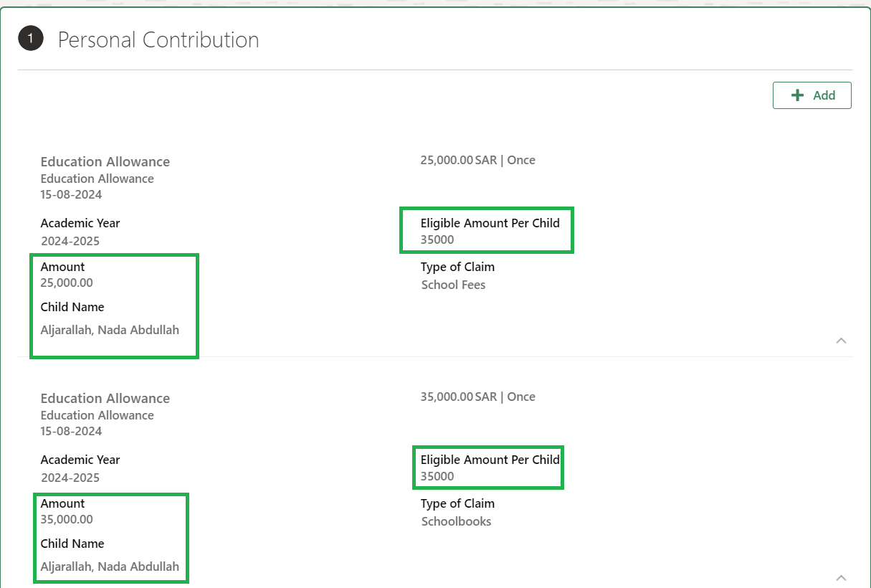Open the School Fees claim entry
Screen dimensions: 871x588
(453, 285)
